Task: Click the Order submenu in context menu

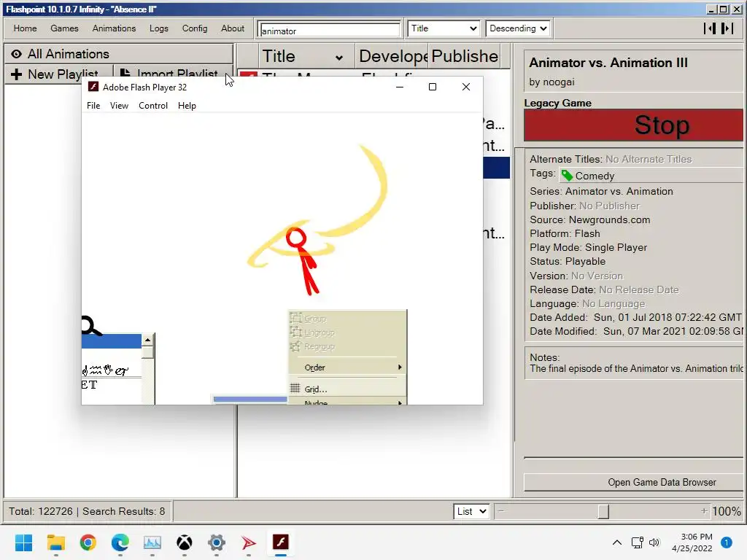Action: point(348,367)
